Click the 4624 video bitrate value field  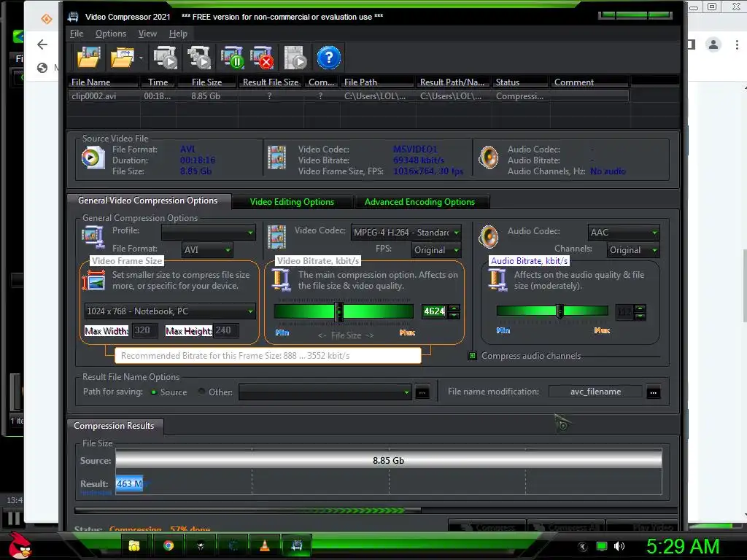[434, 311]
